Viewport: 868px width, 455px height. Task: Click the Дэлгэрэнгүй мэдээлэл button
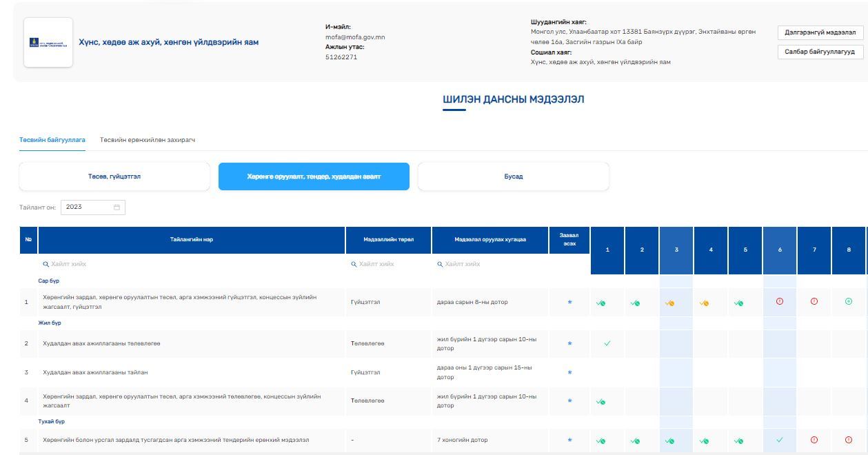(820, 32)
